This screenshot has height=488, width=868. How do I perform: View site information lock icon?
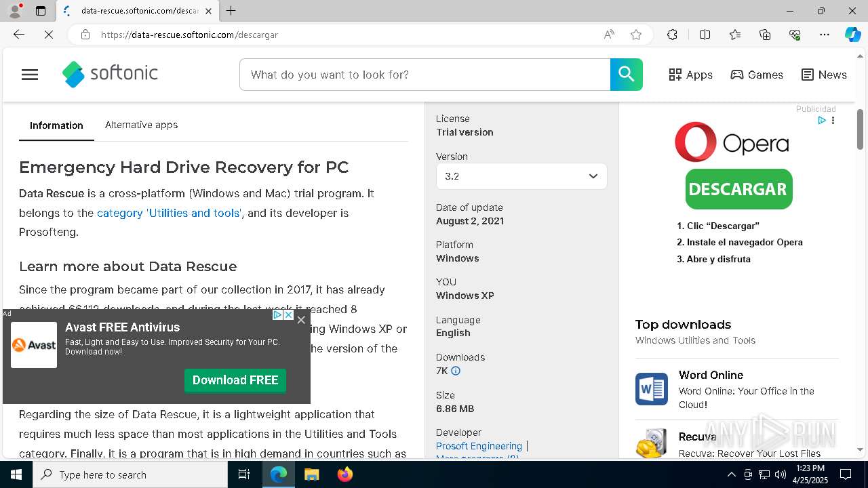[85, 35]
